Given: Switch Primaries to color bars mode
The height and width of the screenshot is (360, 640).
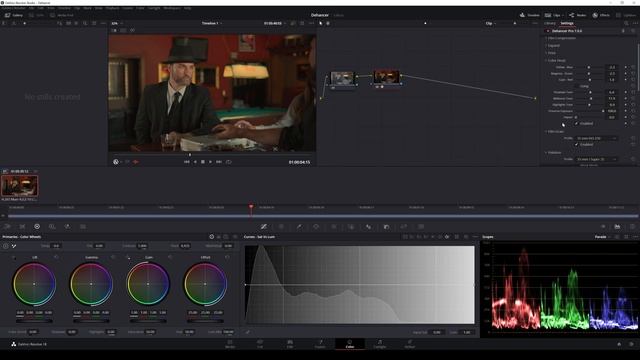Looking at the screenshot, I should point(219,237).
